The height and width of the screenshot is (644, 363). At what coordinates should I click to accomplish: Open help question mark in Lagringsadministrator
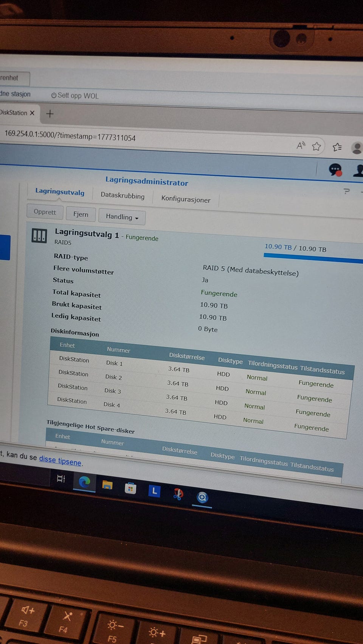coord(346,192)
